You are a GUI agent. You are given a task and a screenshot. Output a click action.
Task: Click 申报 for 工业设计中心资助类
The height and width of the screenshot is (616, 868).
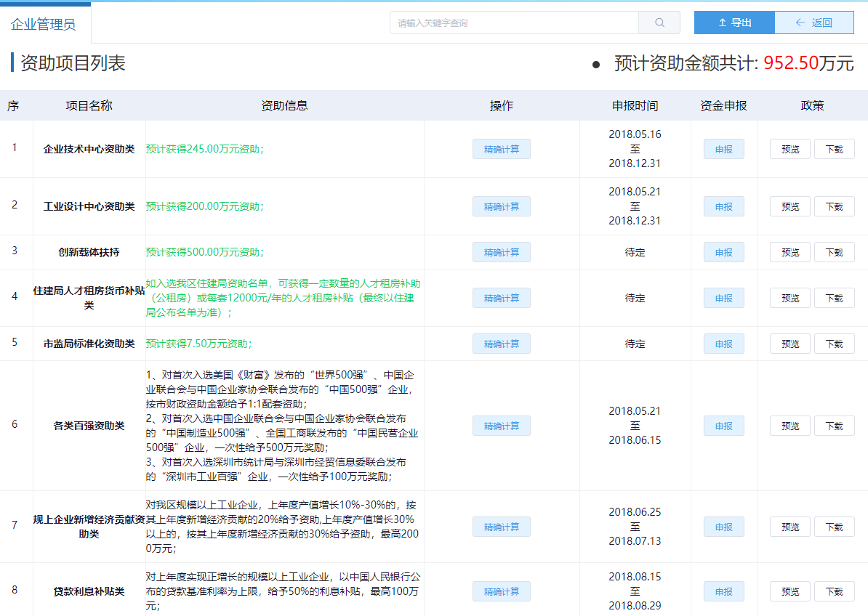tap(723, 206)
